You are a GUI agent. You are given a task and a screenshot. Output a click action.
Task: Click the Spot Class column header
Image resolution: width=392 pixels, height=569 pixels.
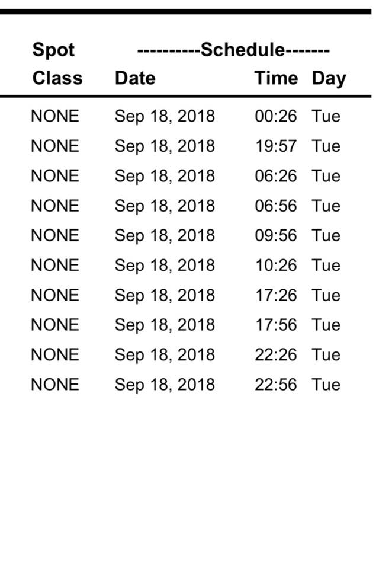(57, 64)
